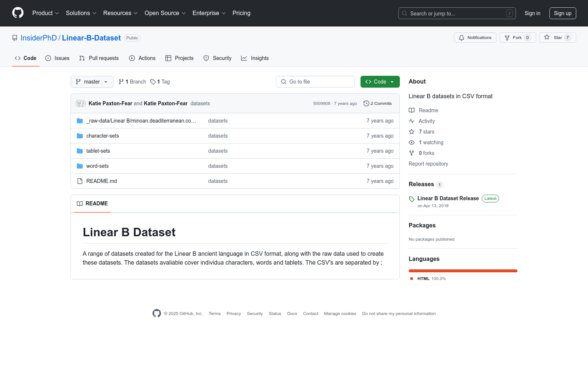
Task: Open the tablet-sets folder
Action: (98, 151)
